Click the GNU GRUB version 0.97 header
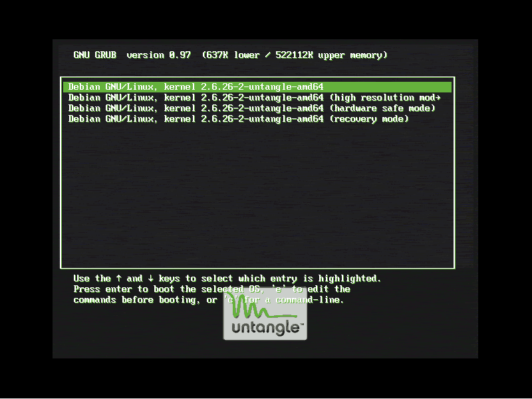The width and height of the screenshot is (532, 399). pyautogui.click(x=230, y=55)
